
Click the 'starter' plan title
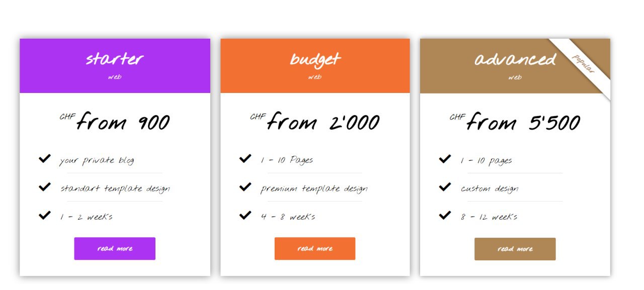(x=115, y=59)
